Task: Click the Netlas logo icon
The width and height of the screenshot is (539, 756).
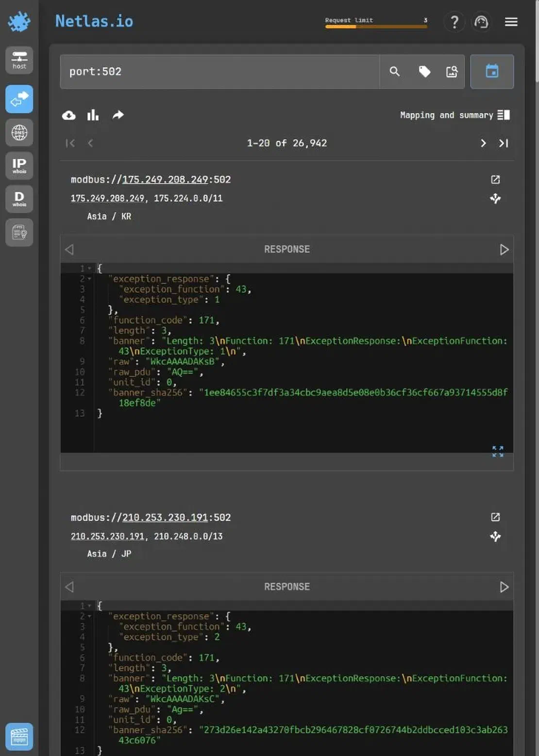Action: 19,21
